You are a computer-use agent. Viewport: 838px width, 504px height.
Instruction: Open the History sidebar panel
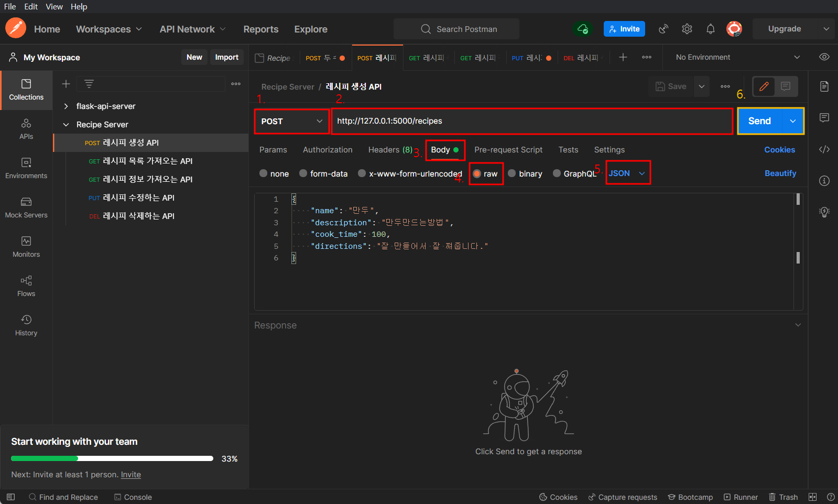tap(26, 326)
